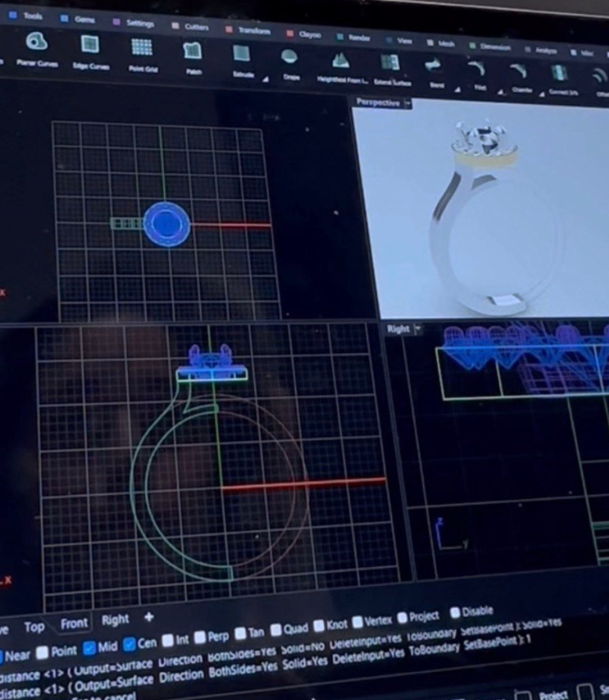Select the Extend Surface tool

pyautogui.click(x=390, y=62)
